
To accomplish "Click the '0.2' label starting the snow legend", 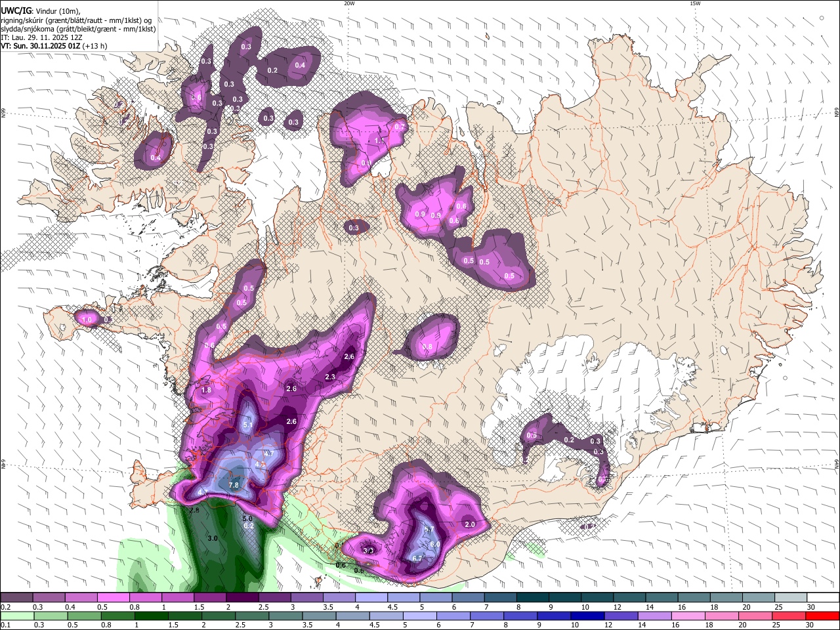I will 5,607.
